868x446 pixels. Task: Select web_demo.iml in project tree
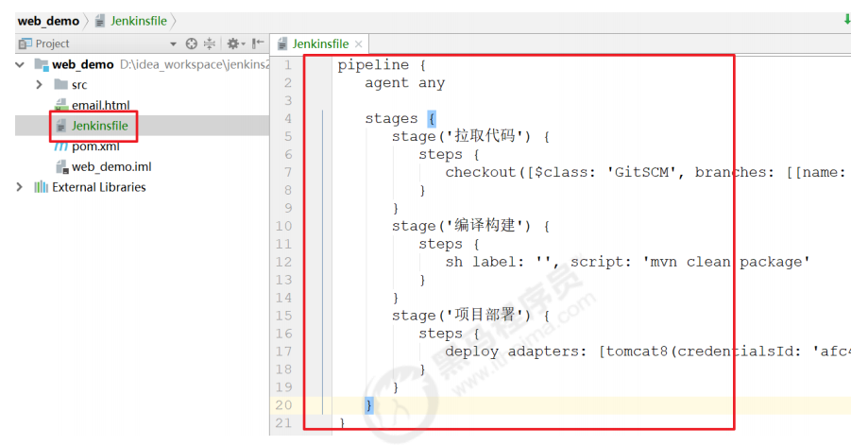[111, 166]
